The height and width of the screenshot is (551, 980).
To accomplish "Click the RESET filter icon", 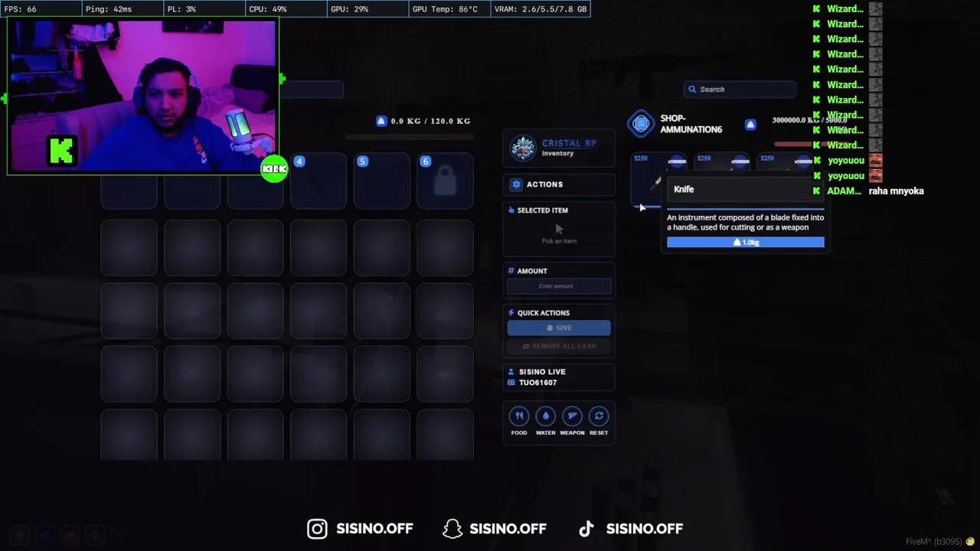I will (x=599, y=416).
